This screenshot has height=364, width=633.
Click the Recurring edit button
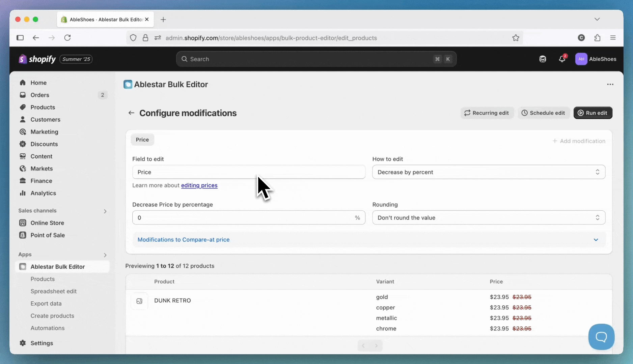click(487, 113)
